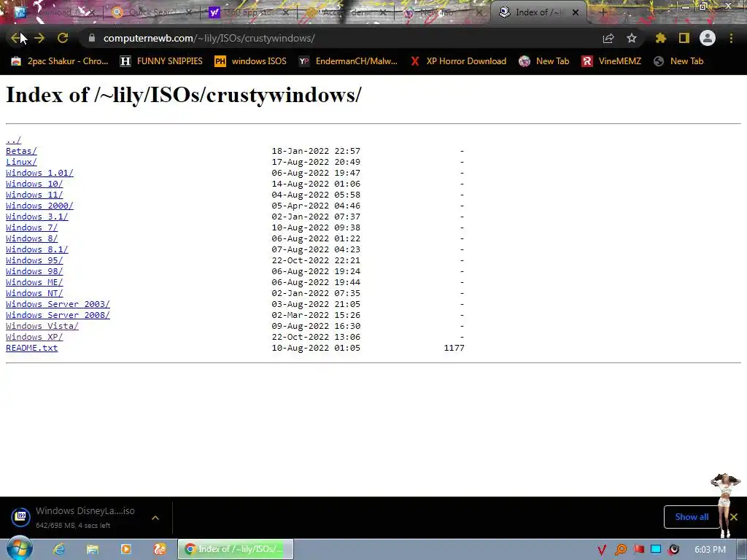Open the EndermanCH/Malw... bookmark
The width and height of the screenshot is (747, 560).
(x=348, y=61)
